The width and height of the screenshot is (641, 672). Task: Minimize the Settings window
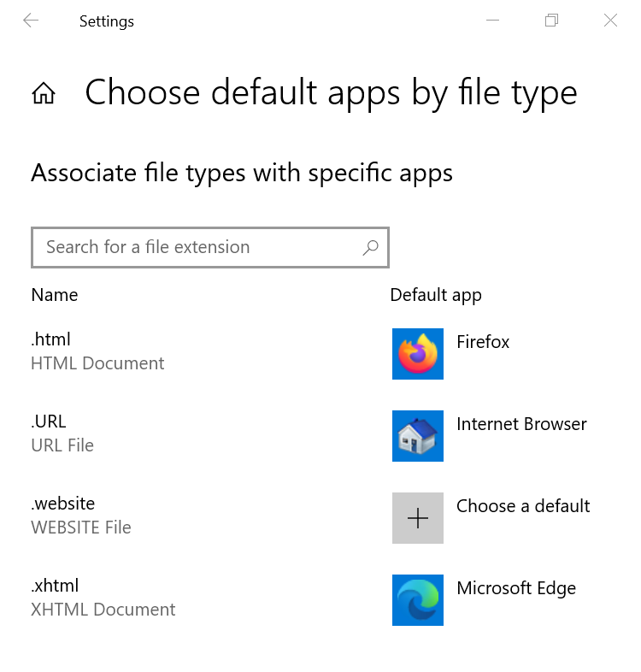[x=493, y=21]
